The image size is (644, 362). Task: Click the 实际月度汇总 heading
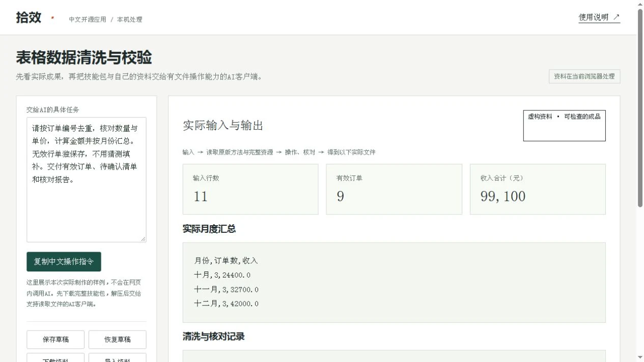pyautogui.click(x=209, y=229)
